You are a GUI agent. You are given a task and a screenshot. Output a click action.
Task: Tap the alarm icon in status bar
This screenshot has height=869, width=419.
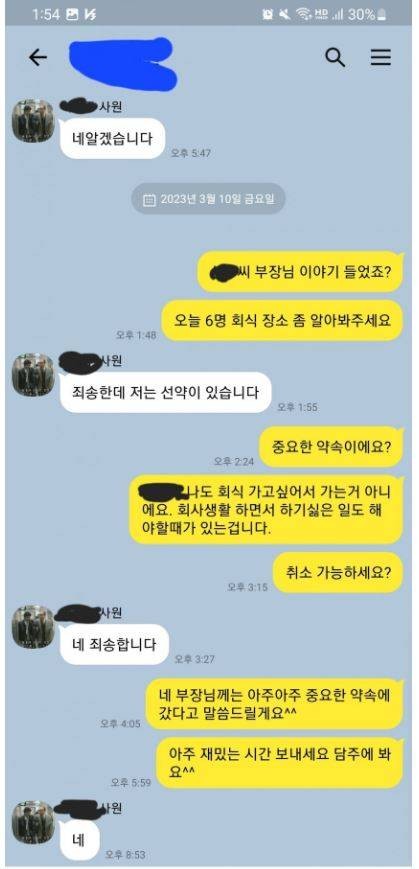[268, 15]
